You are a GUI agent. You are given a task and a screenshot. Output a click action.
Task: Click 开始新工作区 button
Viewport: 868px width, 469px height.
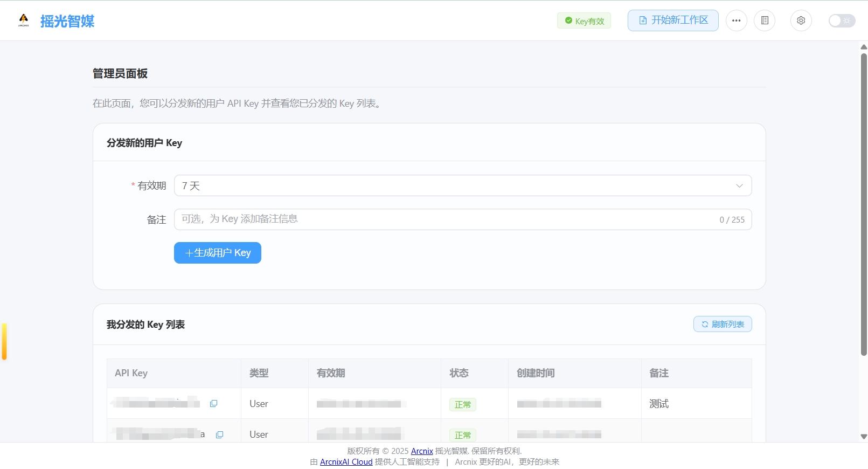pyautogui.click(x=672, y=20)
